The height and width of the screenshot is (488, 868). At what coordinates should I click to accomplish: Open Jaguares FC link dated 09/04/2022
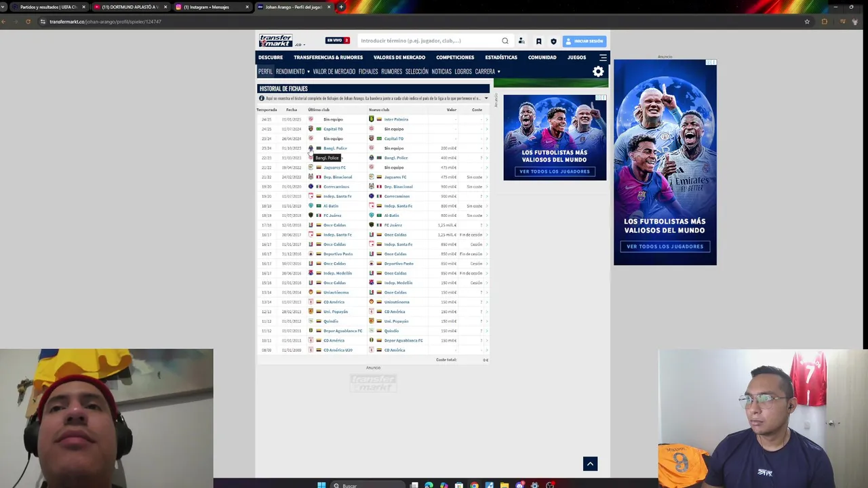pos(334,167)
